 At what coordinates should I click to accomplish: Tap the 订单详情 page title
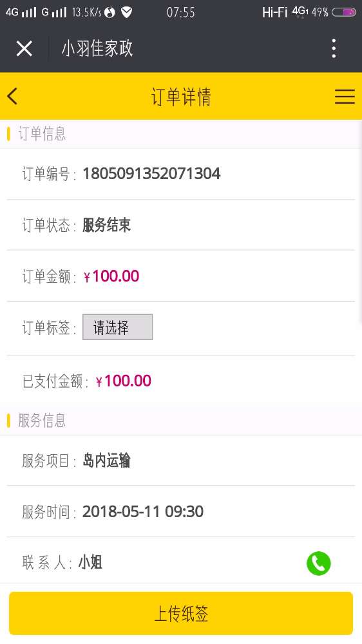coord(181,97)
